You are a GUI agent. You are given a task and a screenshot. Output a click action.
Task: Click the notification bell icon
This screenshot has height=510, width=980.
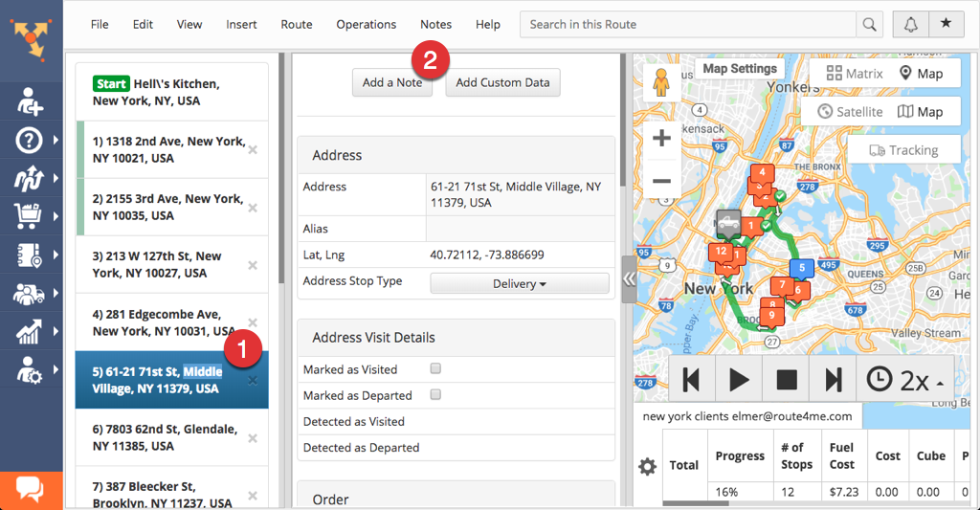pos(911,24)
